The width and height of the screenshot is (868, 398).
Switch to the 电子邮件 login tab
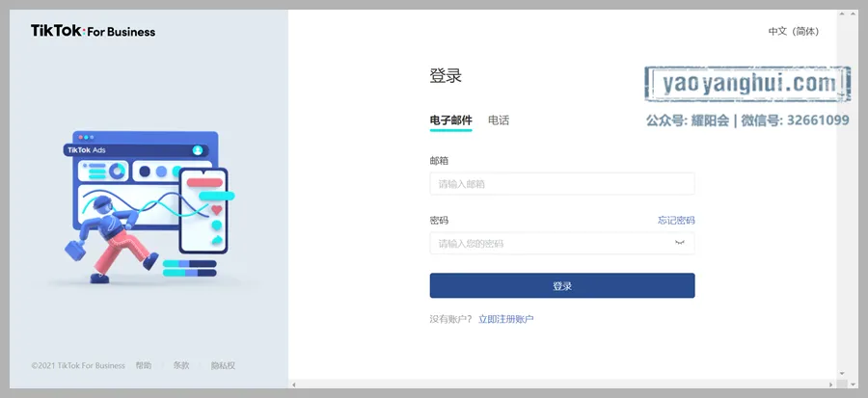450,119
